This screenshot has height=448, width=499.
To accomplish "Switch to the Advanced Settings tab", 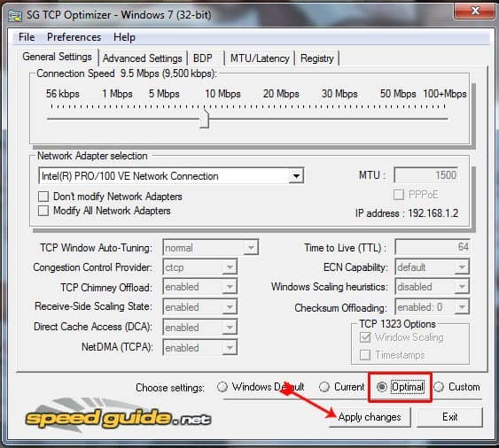I will [142, 58].
